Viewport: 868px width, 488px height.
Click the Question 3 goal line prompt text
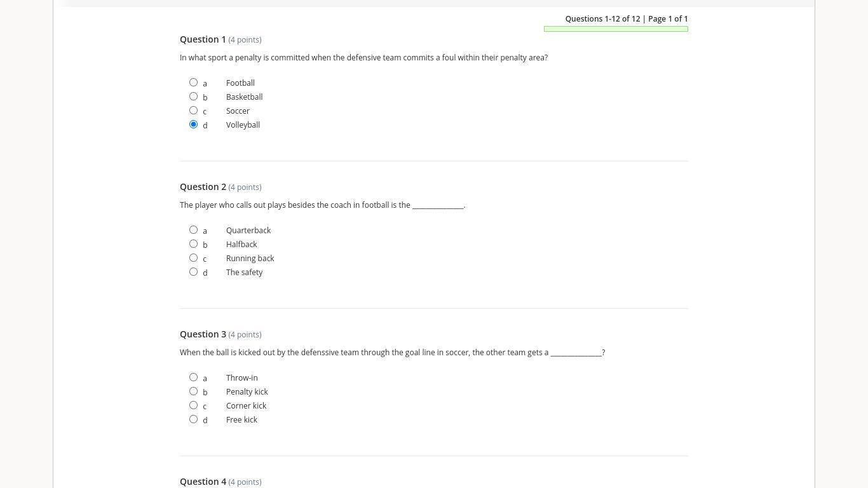click(392, 353)
